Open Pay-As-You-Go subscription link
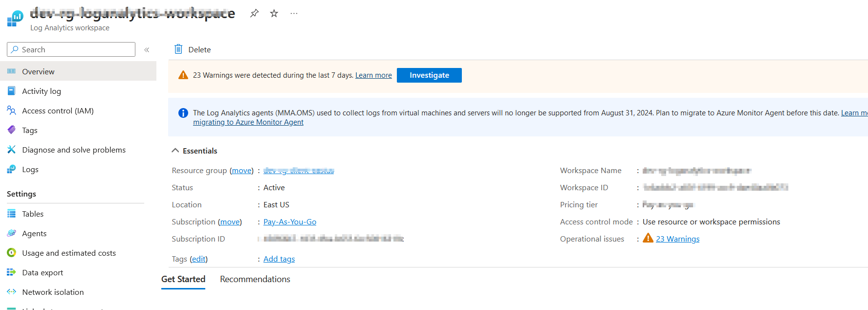This screenshot has width=868, height=310. tap(290, 222)
